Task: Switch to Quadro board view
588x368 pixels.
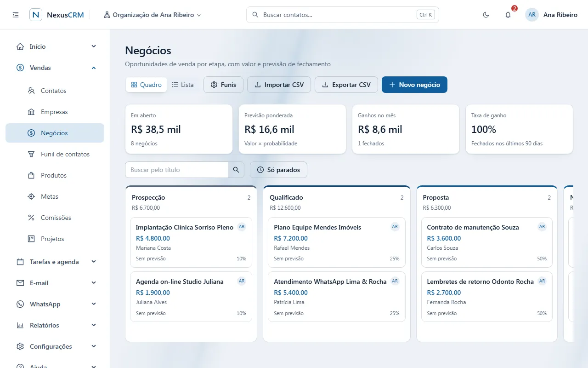Action: [x=146, y=85]
